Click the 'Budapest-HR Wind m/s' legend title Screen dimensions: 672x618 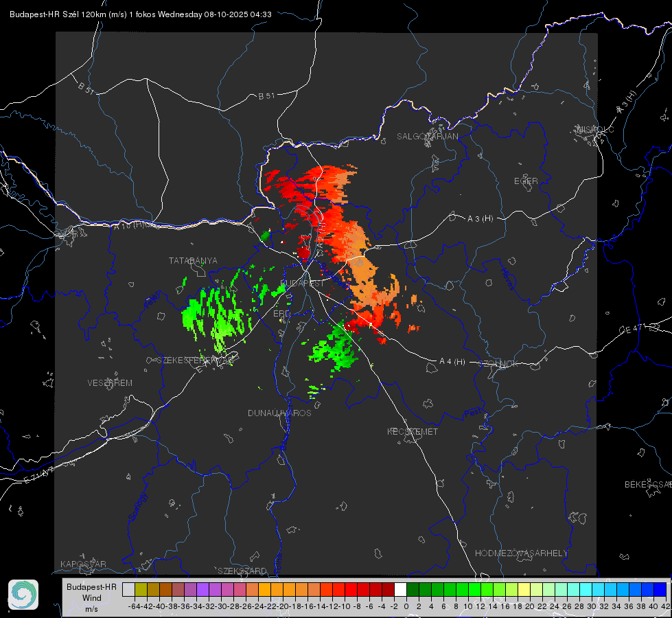pyautogui.click(x=92, y=597)
